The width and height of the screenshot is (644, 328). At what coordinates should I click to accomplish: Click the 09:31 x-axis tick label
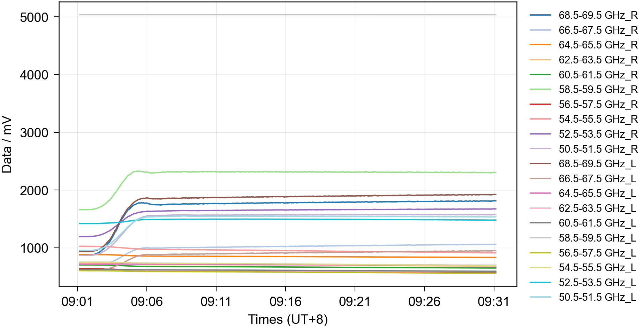493,302
